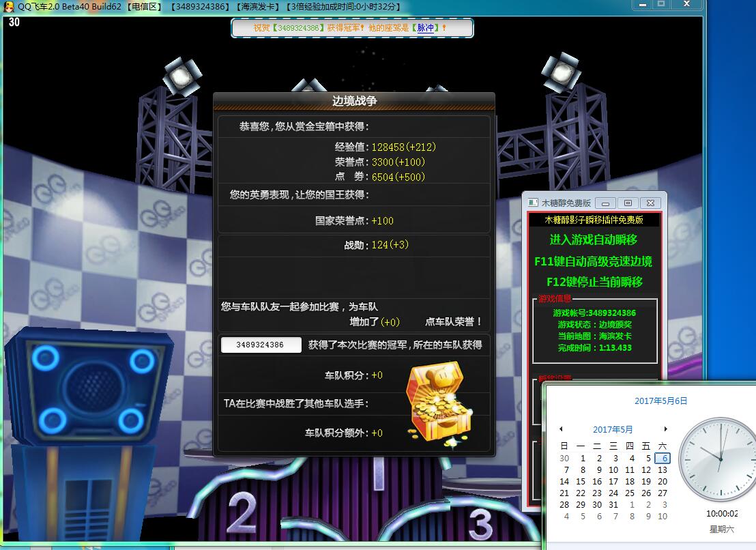Click the 星期六 weekday label
Viewport: 756px width, 550px height.
722,530
